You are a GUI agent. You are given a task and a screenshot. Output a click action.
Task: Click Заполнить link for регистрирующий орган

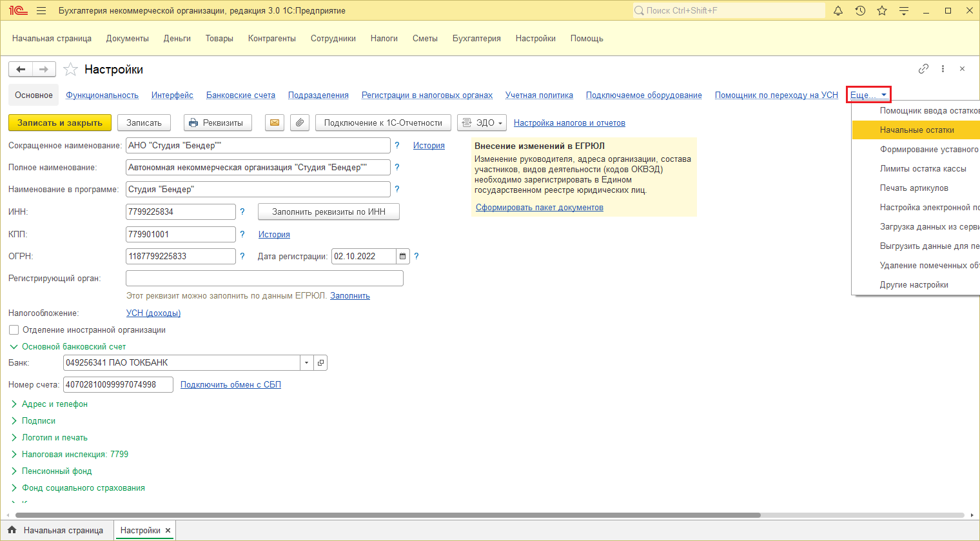click(350, 295)
